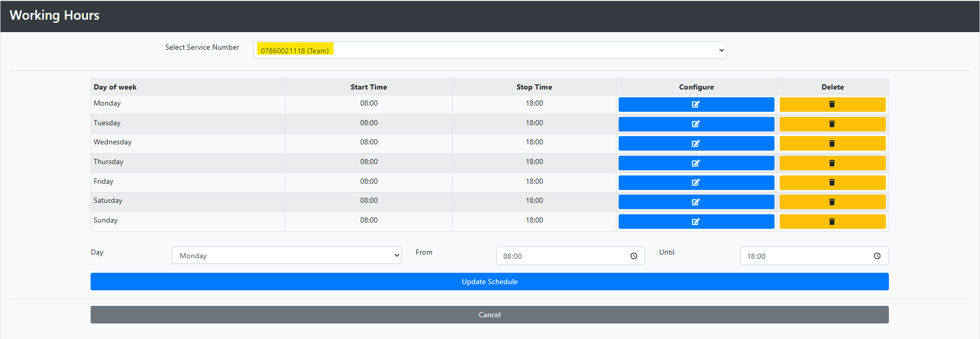Select the Tuesday row label
Image resolution: width=980 pixels, height=339 pixels.
point(107,123)
